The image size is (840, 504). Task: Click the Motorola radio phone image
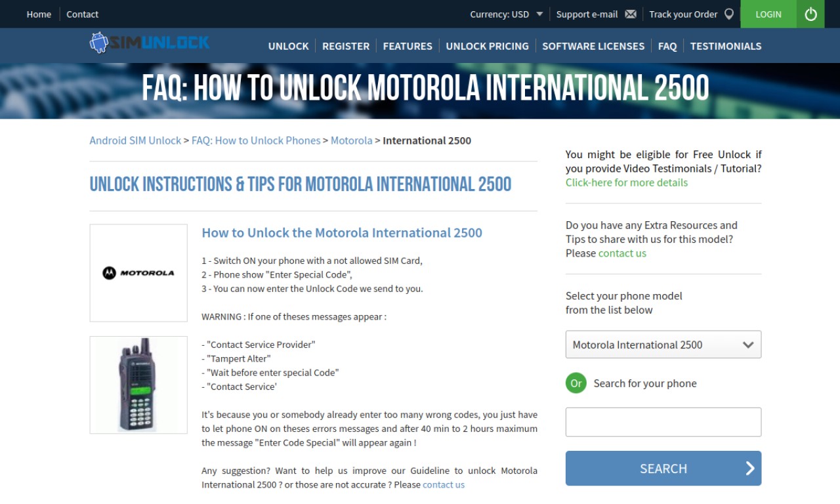138,385
